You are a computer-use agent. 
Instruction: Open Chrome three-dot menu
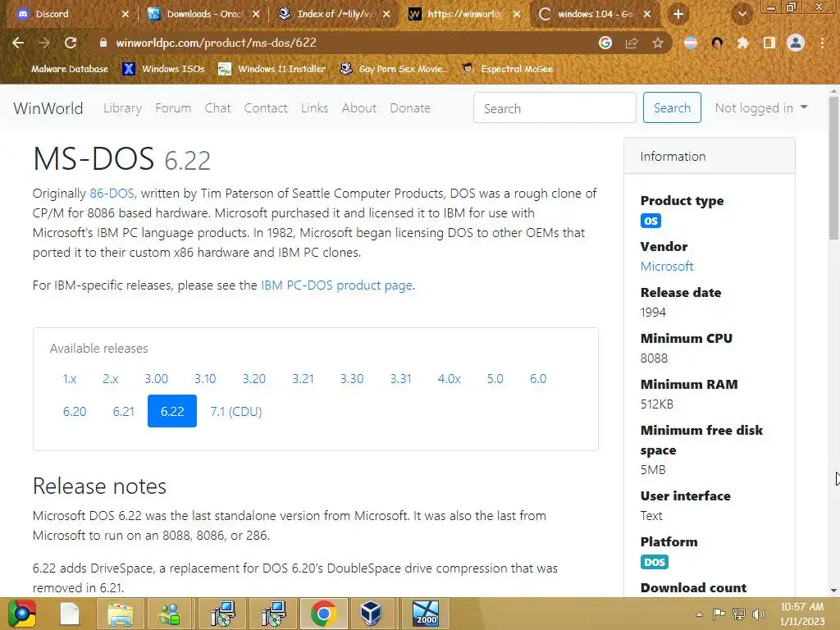(822, 43)
